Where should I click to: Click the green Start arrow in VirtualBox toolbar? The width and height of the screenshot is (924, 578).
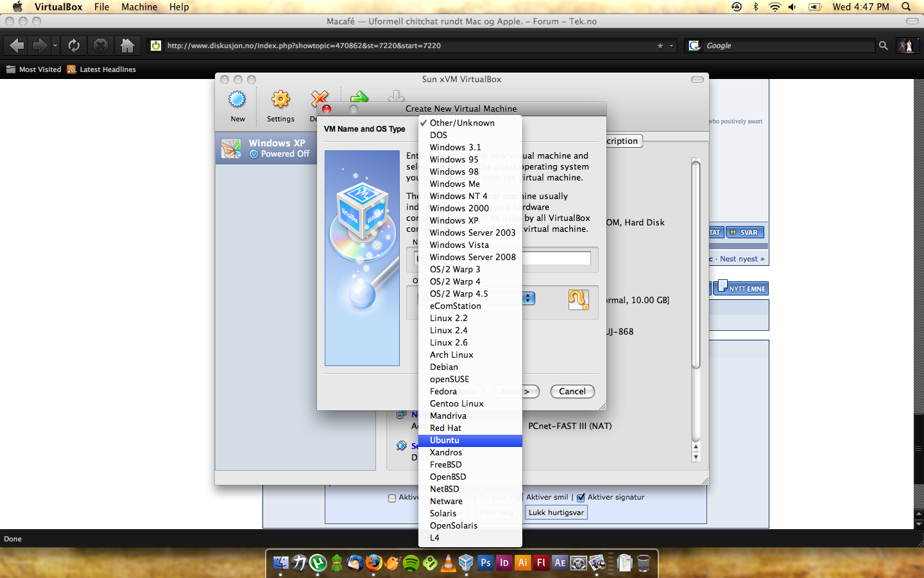tap(359, 97)
